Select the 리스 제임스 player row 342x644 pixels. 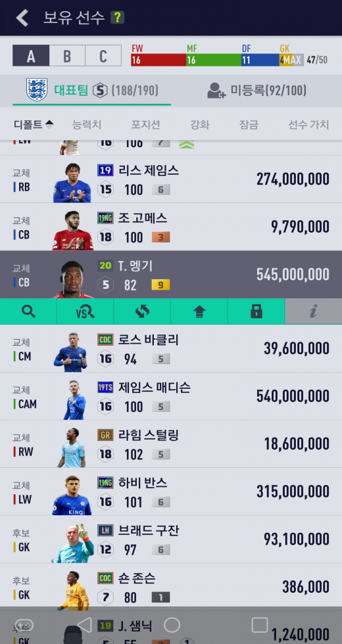point(171,179)
